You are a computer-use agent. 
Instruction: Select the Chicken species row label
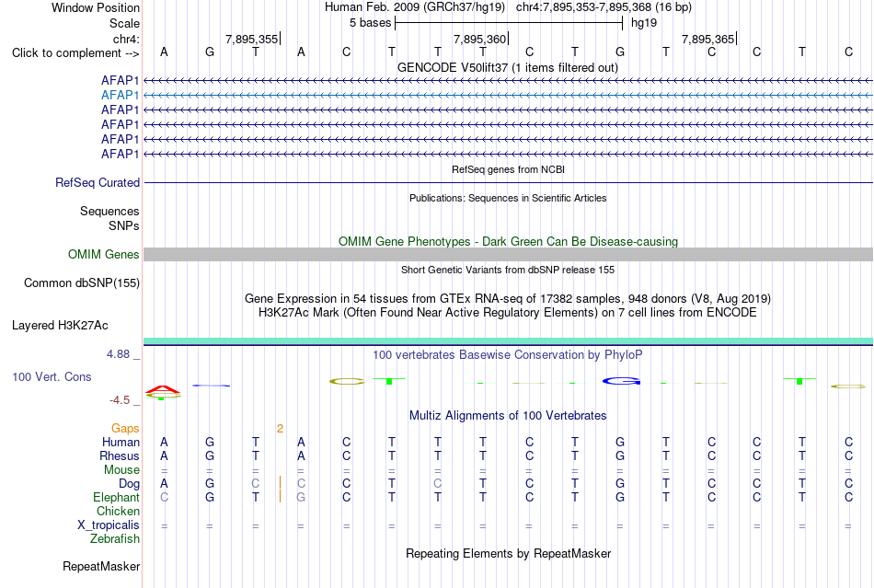tap(118, 512)
